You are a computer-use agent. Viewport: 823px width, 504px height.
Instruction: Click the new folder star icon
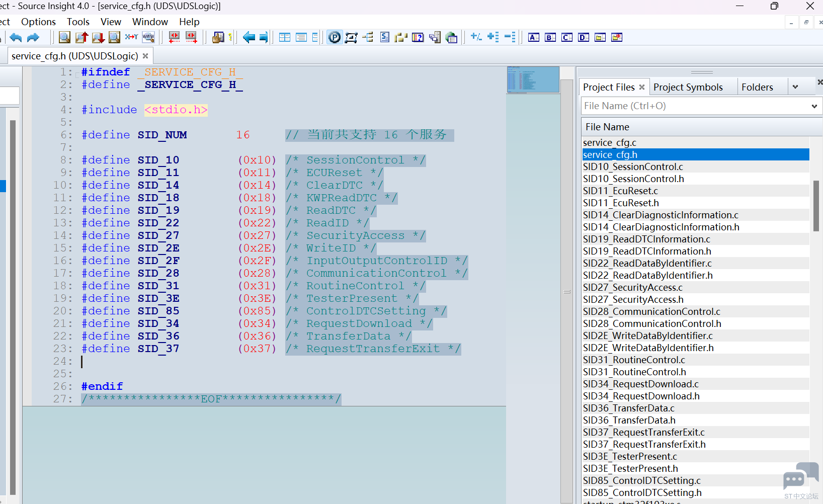tap(617, 37)
